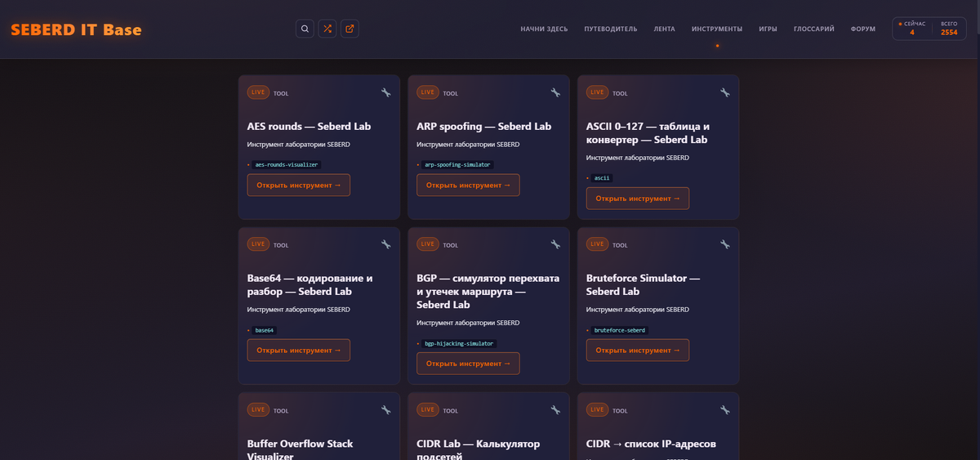This screenshot has width=980, height=460.
Task: Open the ИНСТРУМЕНТЫ menu item
Action: click(717, 29)
